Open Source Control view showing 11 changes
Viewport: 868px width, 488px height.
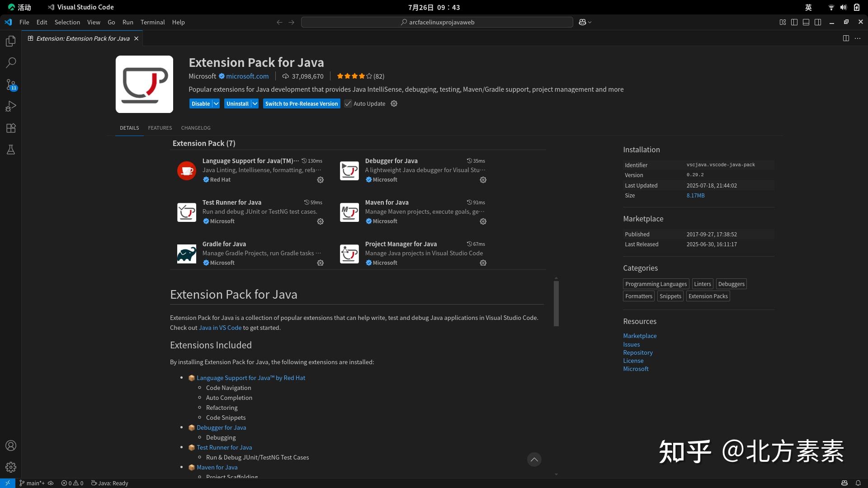pyautogui.click(x=10, y=85)
